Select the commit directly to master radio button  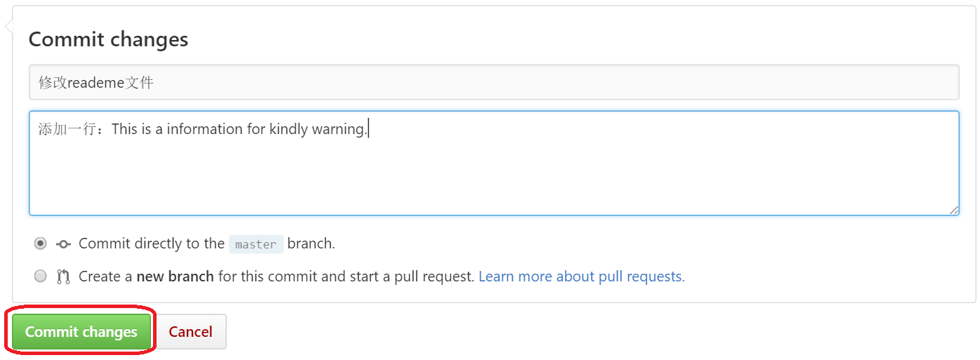pos(41,244)
